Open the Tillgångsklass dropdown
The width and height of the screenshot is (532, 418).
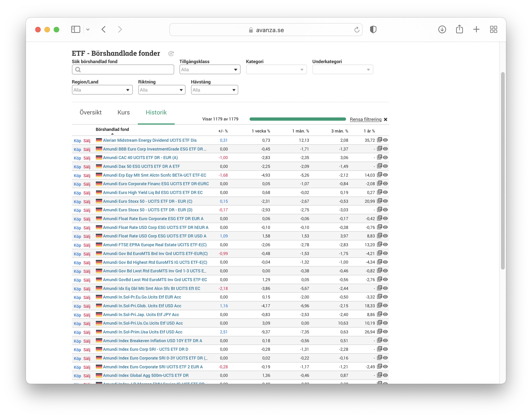click(210, 70)
